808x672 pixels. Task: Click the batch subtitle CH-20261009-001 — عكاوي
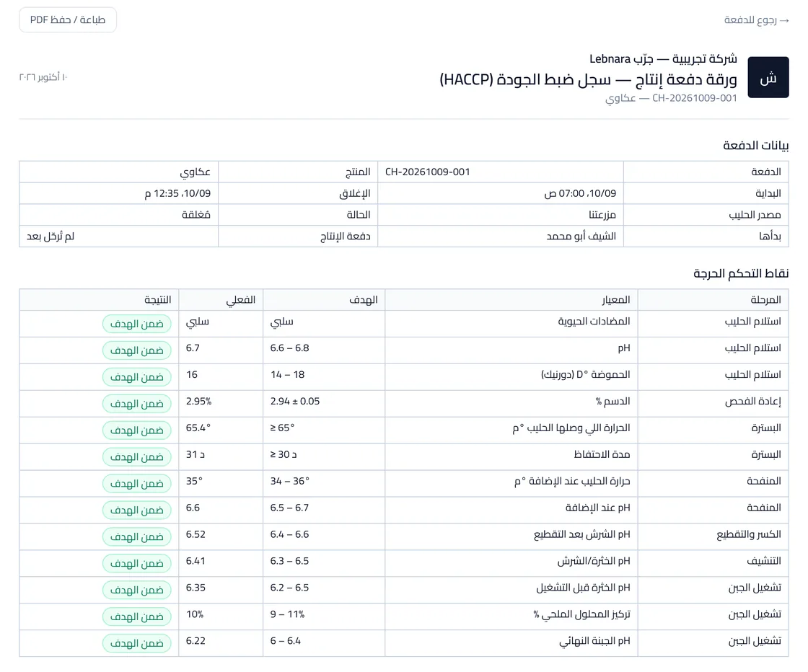(671, 98)
